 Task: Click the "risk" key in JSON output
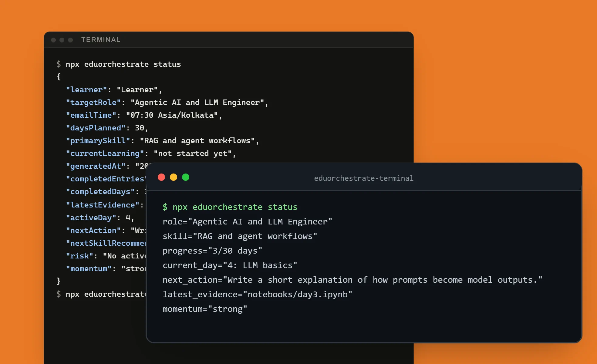[79, 256]
